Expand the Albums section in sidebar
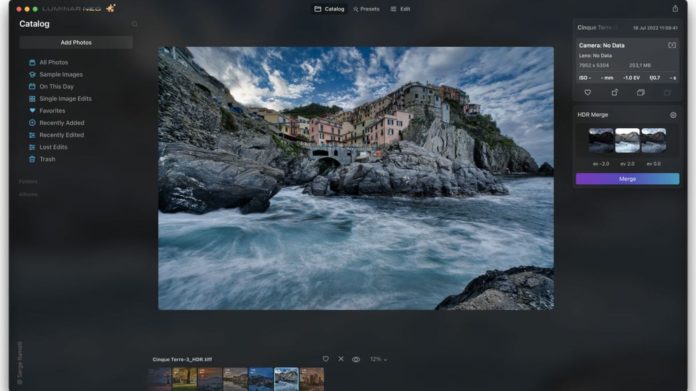Viewport: 696px width, 391px height. (x=28, y=194)
